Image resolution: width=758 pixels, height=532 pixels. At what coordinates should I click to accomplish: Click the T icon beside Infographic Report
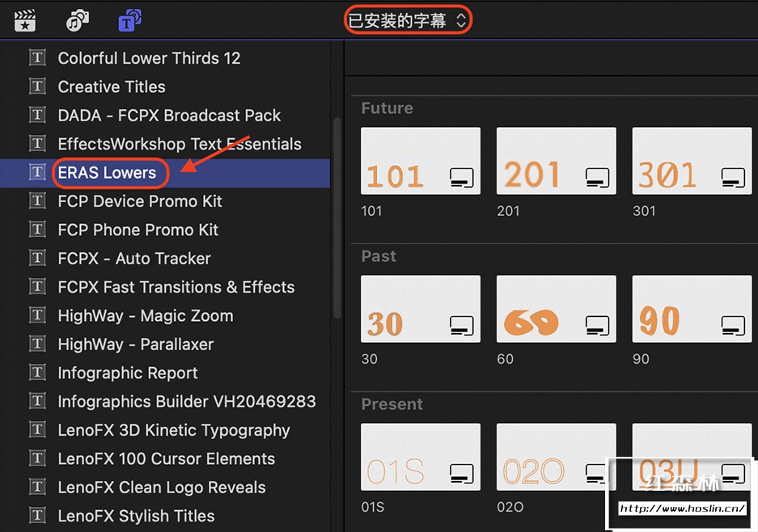pyautogui.click(x=37, y=373)
